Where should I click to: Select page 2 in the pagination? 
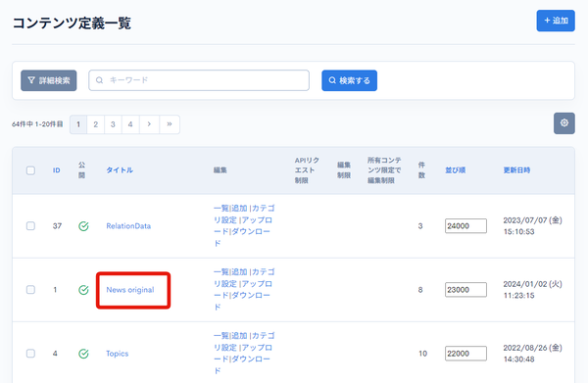click(x=96, y=124)
